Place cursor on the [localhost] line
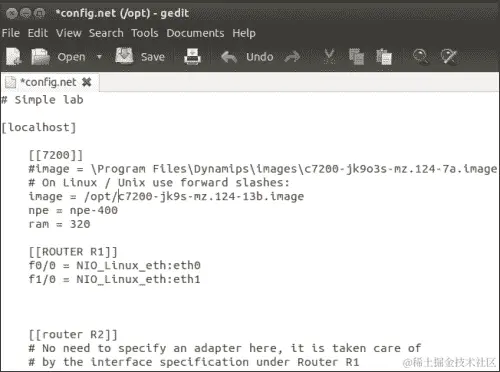The width and height of the screenshot is (500, 372). [39, 127]
